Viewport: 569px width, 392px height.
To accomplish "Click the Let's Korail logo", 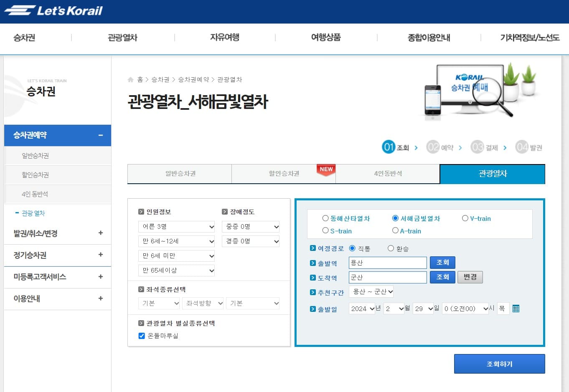I will [54, 10].
